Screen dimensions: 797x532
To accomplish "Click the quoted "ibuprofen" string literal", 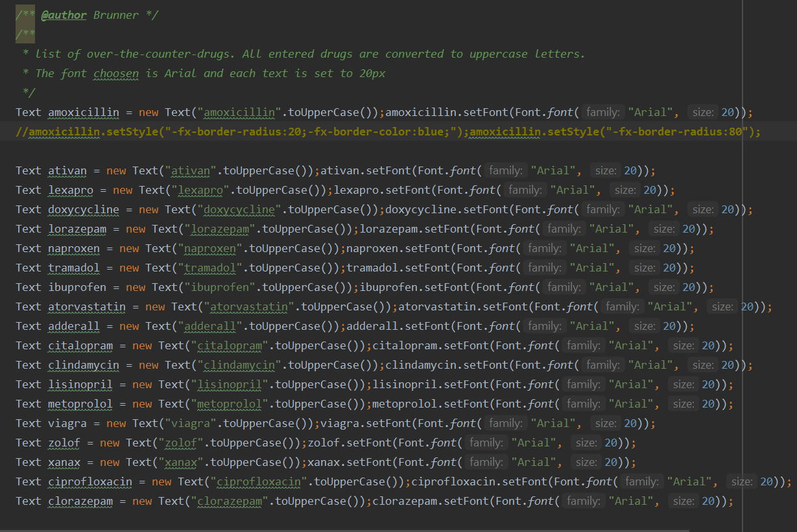I will point(220,287).
